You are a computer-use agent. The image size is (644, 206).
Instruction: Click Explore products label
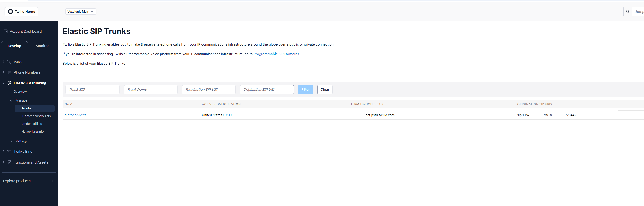point(17,181)
